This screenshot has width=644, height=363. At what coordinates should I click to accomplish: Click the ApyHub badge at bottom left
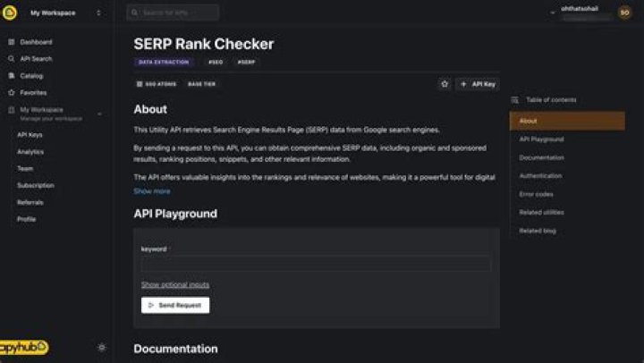point(24,348)
